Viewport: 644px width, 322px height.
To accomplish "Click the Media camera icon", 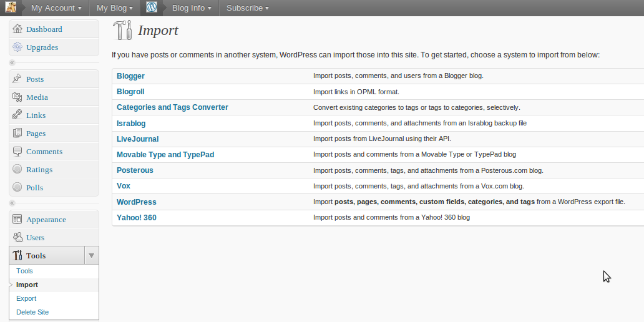I will (x=17, y=97).
